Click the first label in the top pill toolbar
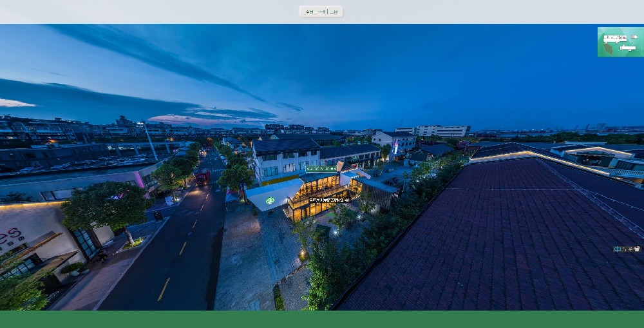 310,12
